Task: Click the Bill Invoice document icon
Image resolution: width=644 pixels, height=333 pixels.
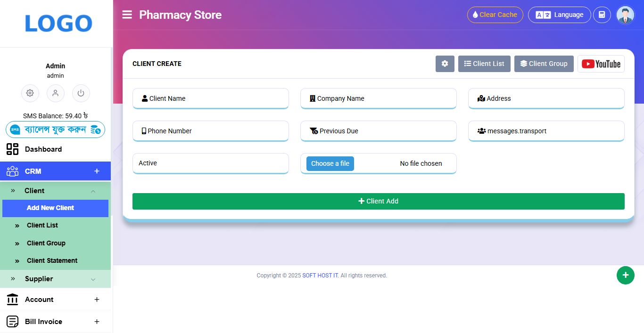Action: [12, 322]
